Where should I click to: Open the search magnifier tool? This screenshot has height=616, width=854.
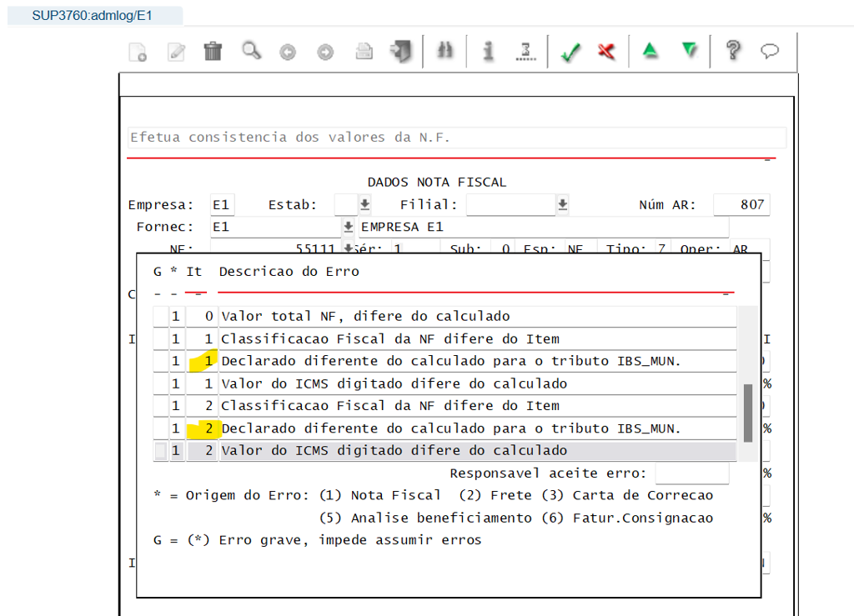tap(250, 51)
